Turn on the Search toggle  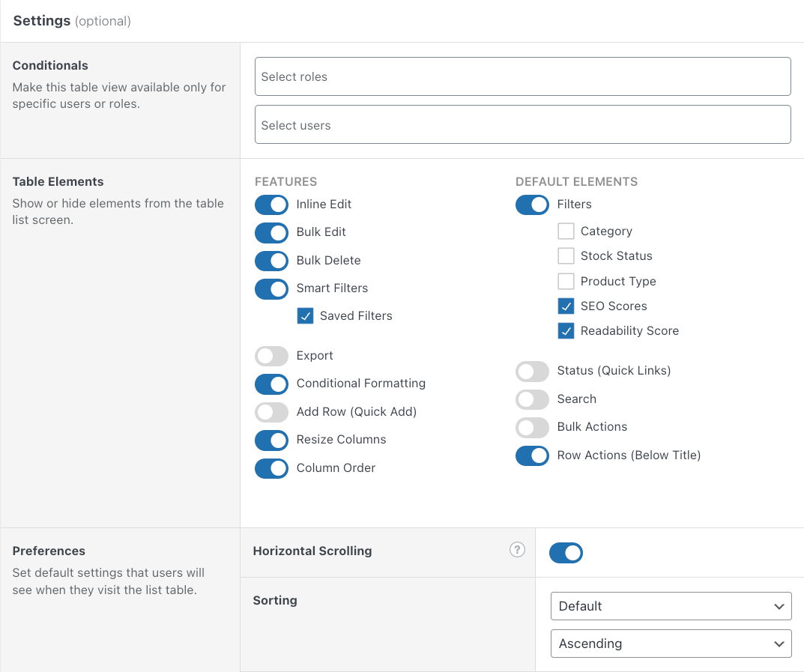tap(532, 399)
